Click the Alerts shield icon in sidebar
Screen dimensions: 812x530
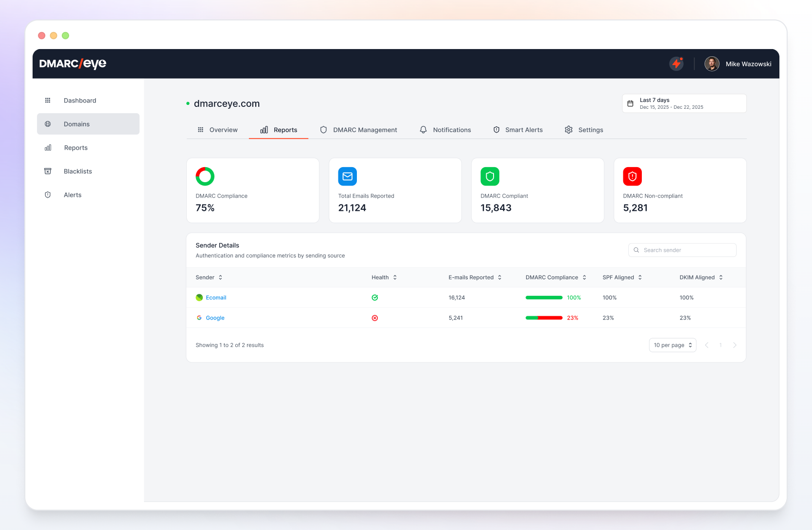click(x=48, y=195)
